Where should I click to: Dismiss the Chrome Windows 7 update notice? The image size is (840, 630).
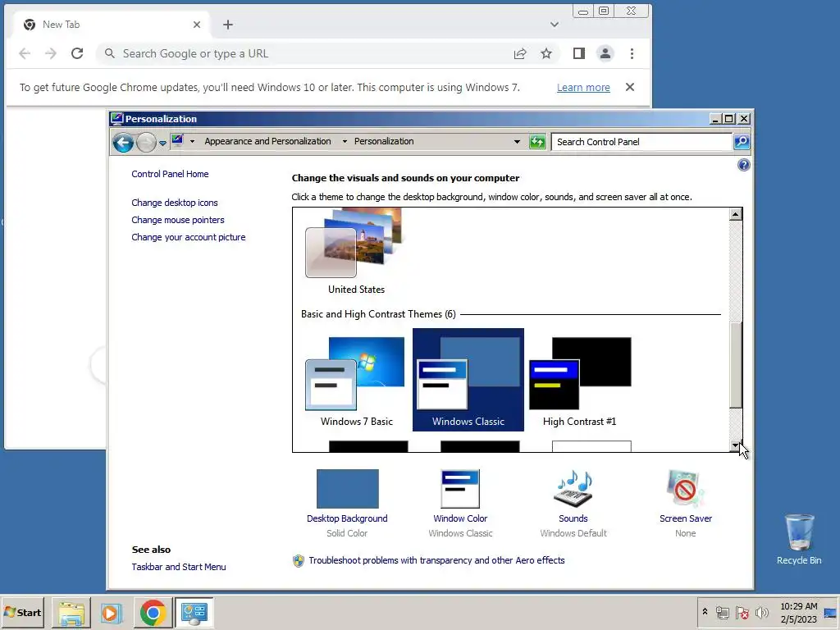pyautogui.click(x=630, y=87)
